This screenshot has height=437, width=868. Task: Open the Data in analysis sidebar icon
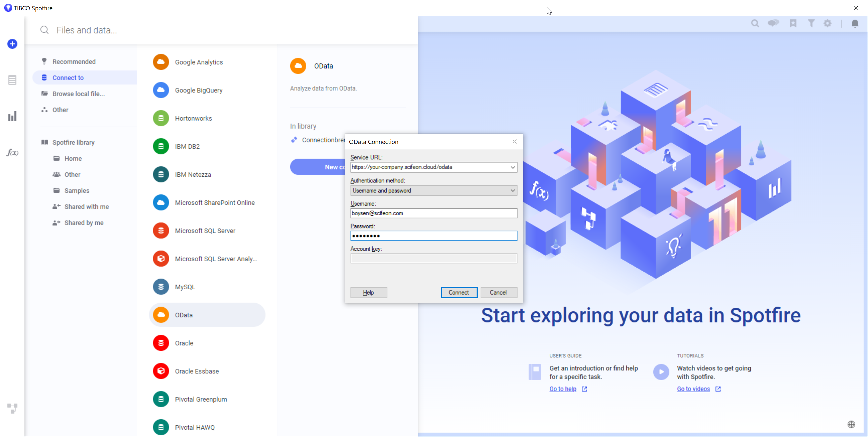pyautogui.click(x=12, y=80)
